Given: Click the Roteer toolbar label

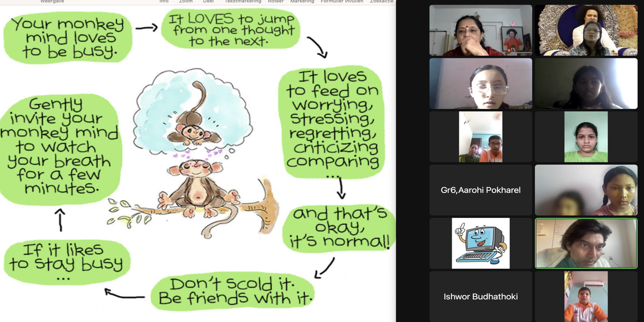Looking at the screenshot, I should pos(276,2).
